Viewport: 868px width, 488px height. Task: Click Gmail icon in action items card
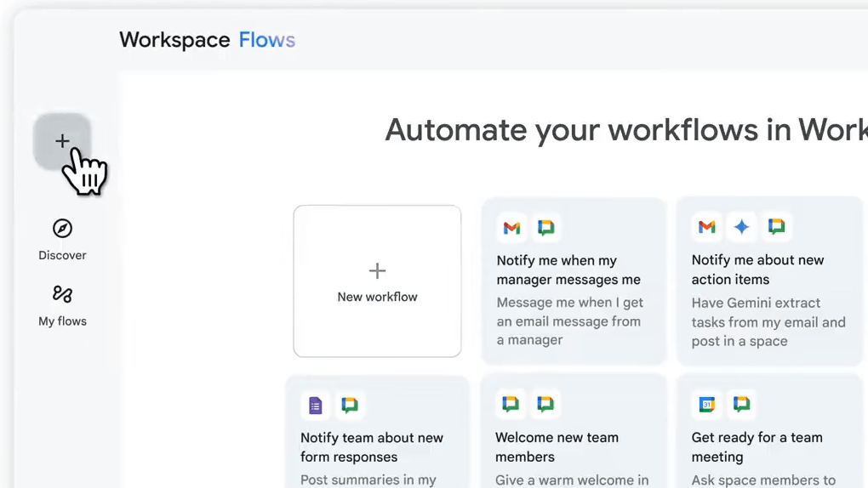coord(706,227)
